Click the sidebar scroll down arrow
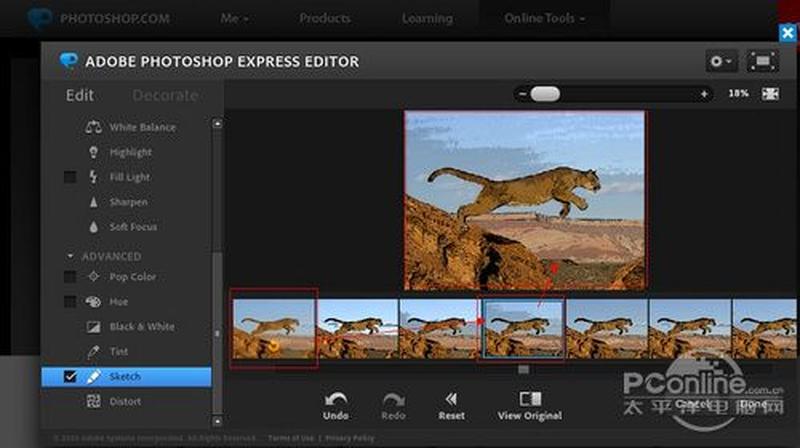 click(x=217, y=421)
